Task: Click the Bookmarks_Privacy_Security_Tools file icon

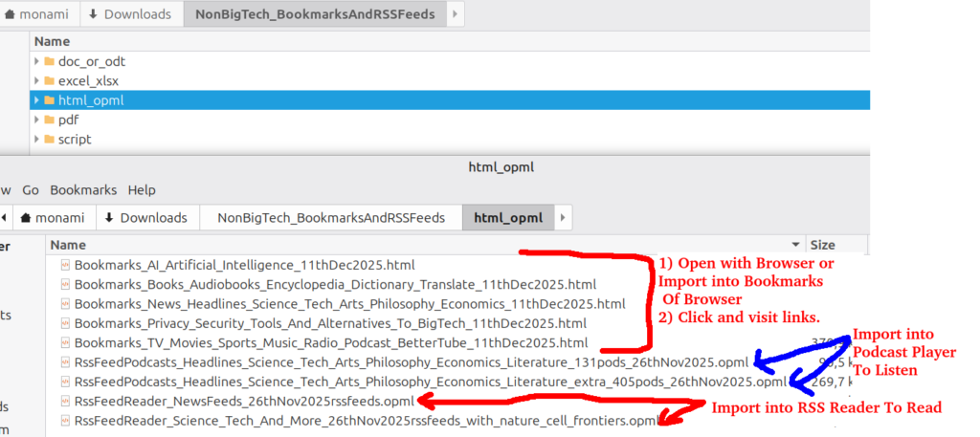Action: (65, 323)
